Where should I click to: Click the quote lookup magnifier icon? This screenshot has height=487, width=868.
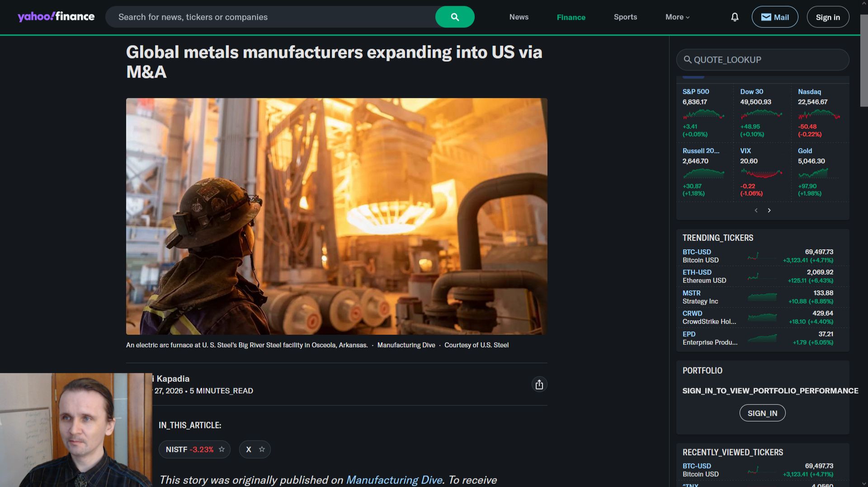(x=687, y=60)
